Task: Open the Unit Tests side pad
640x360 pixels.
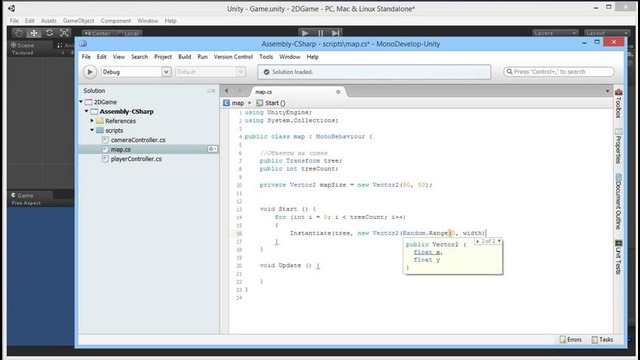Action: tap(618, 257)
